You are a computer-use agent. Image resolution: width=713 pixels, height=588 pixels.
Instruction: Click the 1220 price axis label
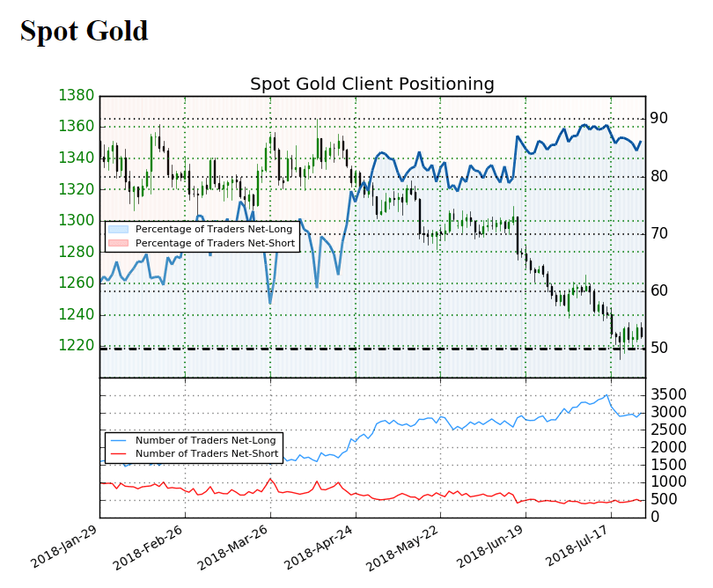click(75, 345)
